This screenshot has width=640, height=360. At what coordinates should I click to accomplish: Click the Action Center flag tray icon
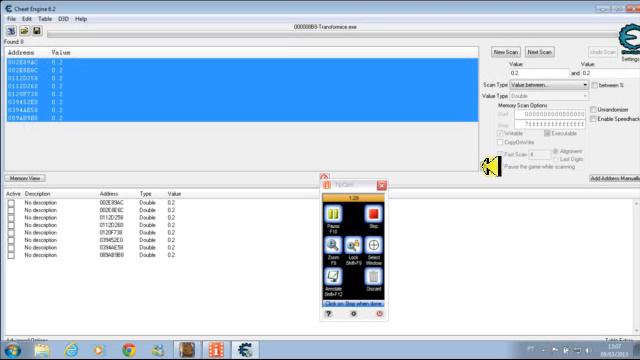555,350
